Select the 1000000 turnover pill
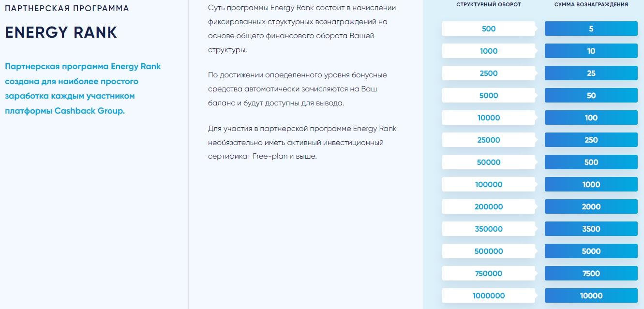This screenshot has width=644, height=309. pyautogui.click(x=489, y=295)
